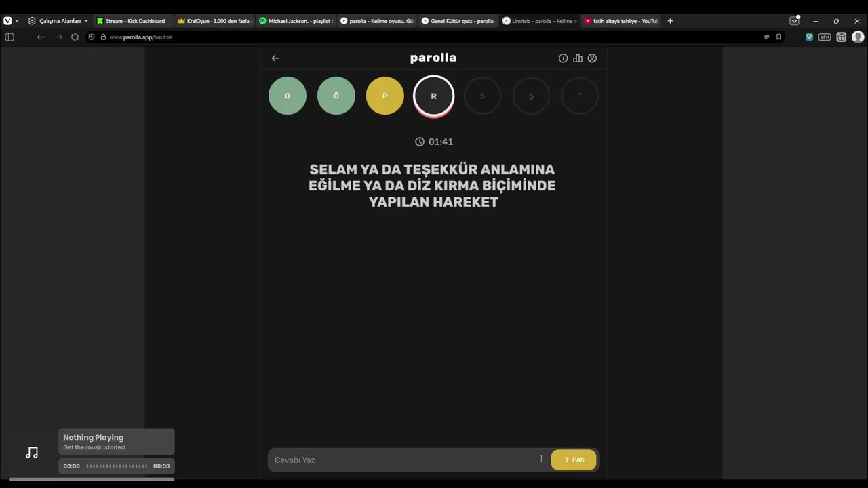The height and width of the screenshot is (488, 868).
Task: Select the first green letter O circle
Action: (x=288, y=96)
